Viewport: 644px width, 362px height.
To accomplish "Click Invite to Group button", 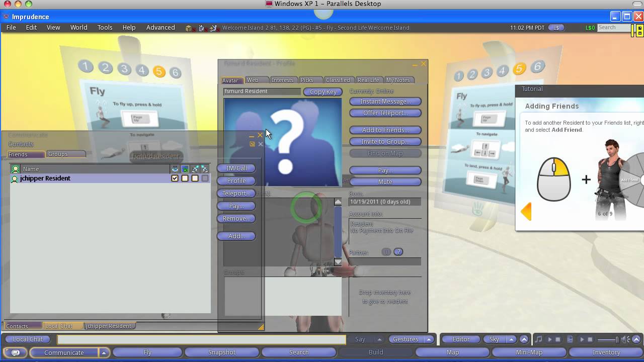I will point(385,141).
